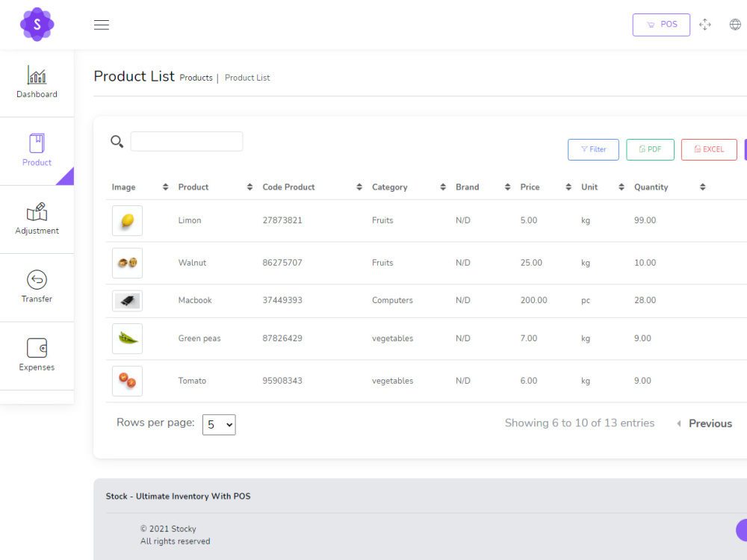Sort by Unit column arrows
Screen dimensions: 747x560
point(622,187)
